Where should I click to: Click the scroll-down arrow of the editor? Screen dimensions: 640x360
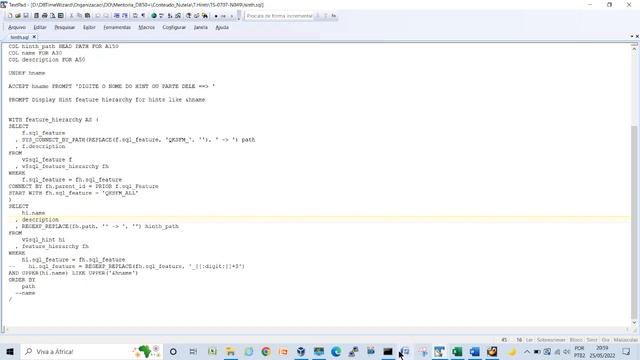click(x=634, y=322)
